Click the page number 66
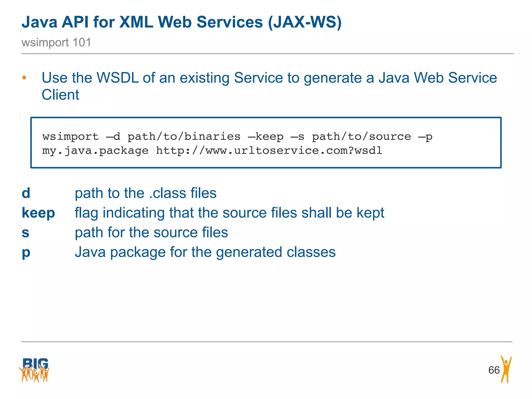The height and width of the screenshot is (399, 532). pos(494,370)
